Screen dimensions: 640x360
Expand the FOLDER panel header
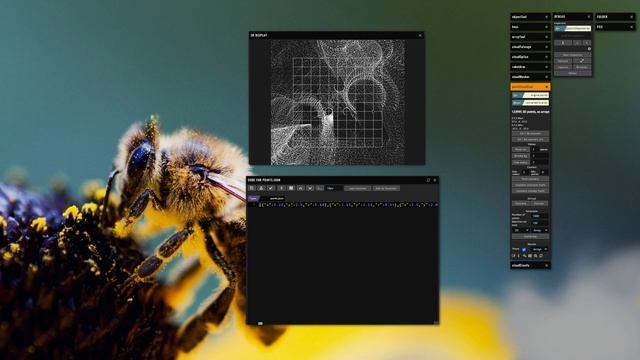pyautogui.click(x=615, y=17)
